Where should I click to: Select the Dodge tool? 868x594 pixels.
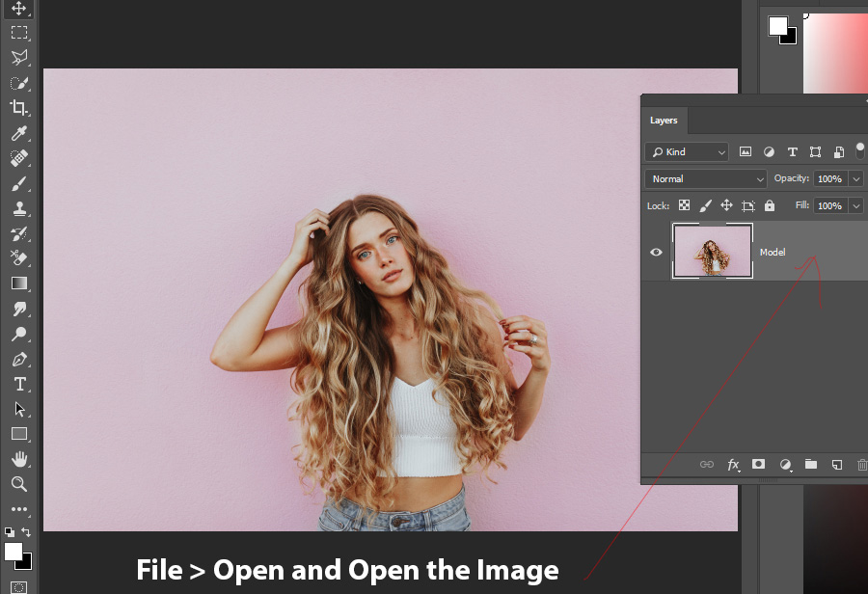pos(19,334)
